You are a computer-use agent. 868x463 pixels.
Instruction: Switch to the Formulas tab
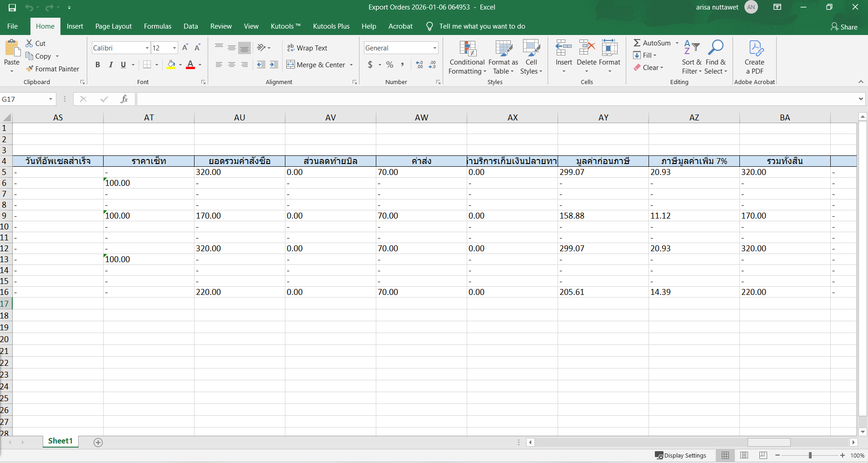157,26
